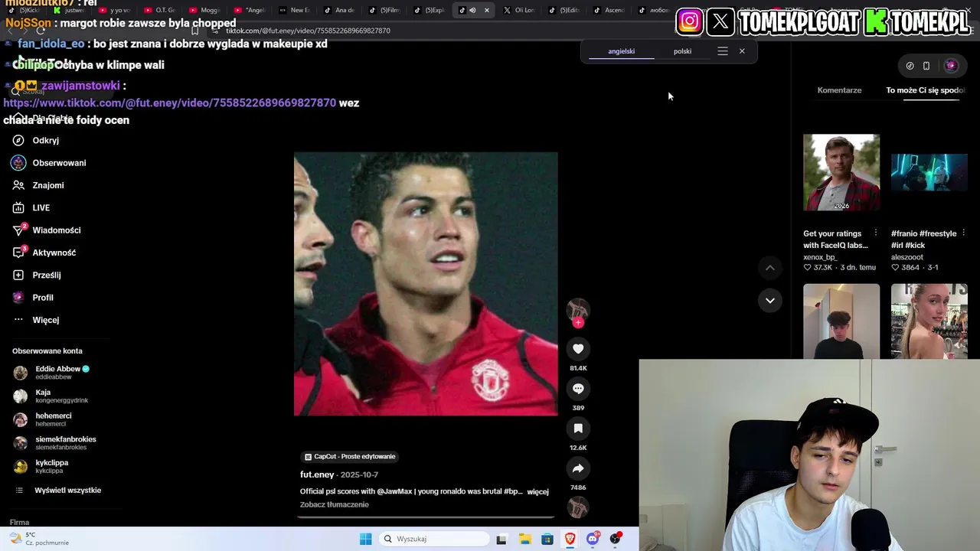
Task: Click the CapCut Proste edytowanie tag
Action: tap(350, 457)
